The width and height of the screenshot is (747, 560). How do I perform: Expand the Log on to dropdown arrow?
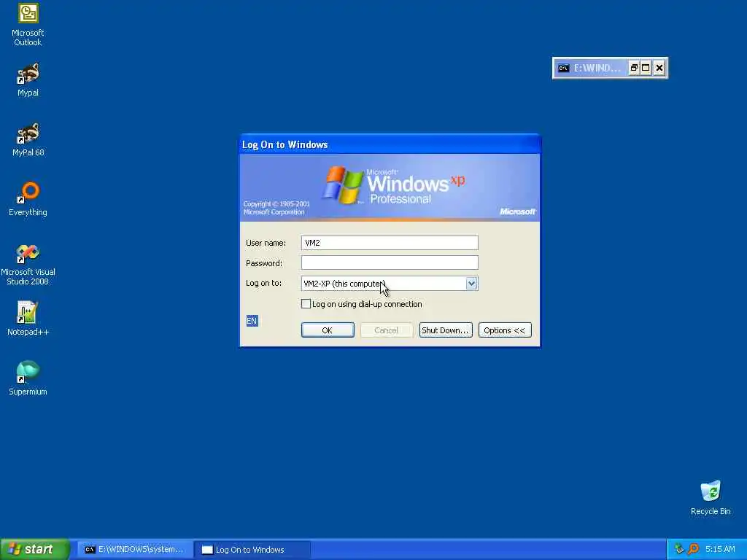[x=471, y=284]
